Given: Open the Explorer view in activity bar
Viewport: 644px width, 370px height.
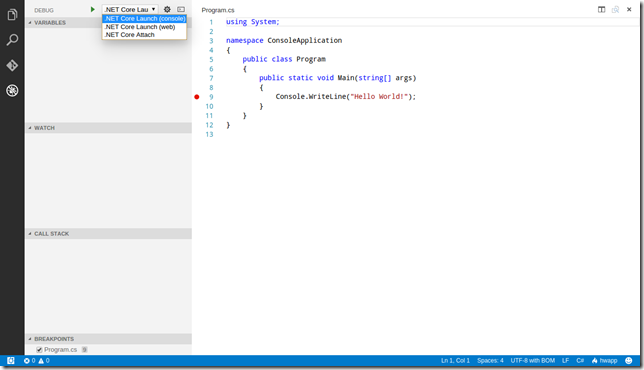Looking at the screenshot, I should coord(12,15).
